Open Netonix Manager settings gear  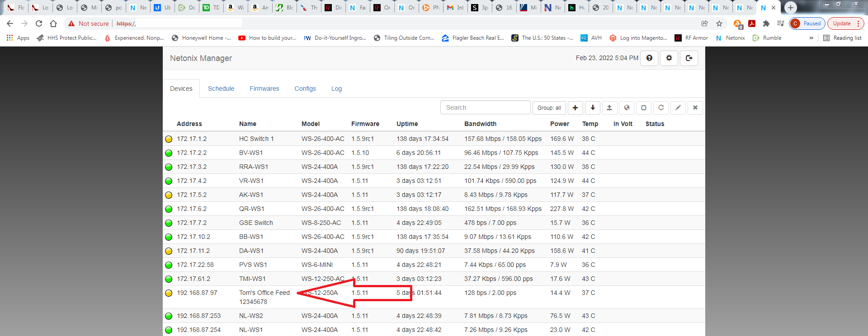tap(669, 58)
